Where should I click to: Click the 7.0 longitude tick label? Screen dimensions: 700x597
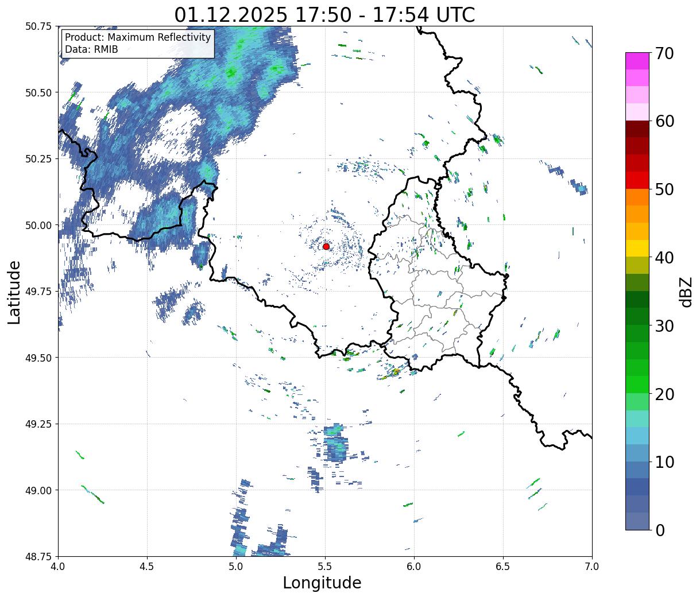(592, 566)
